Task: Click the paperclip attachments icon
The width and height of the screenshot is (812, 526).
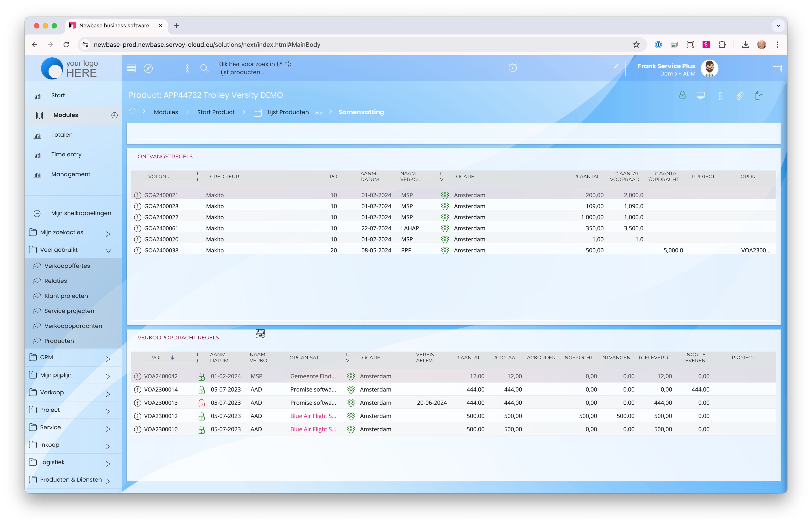Action: pos(740,96)
